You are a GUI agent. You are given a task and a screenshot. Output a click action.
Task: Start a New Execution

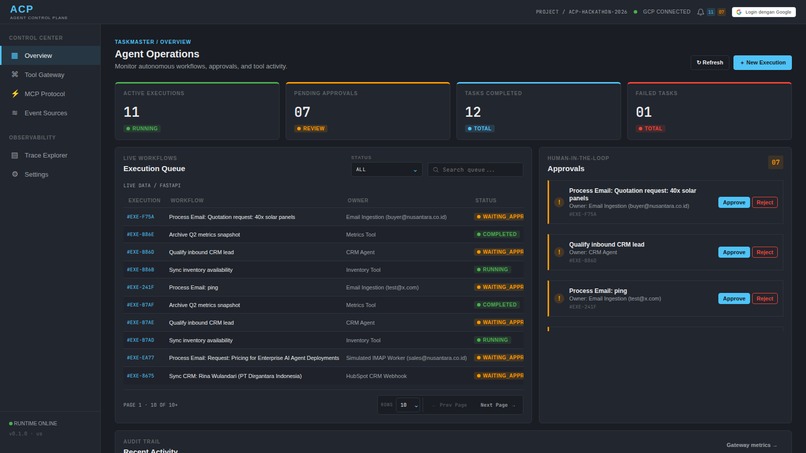pos(762,63)
